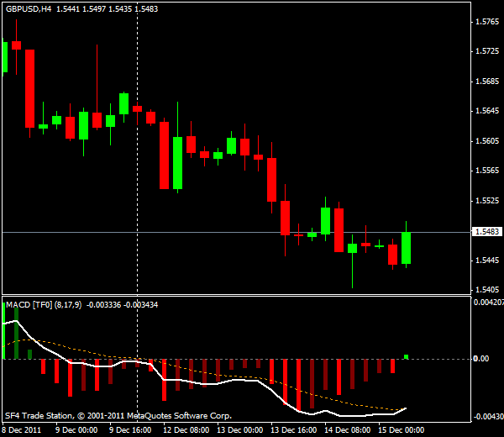Click the MACD [TF0] (8,17,9) indicator label
Image resolution: width=504 pixels, height=437 pixels.
44,305
